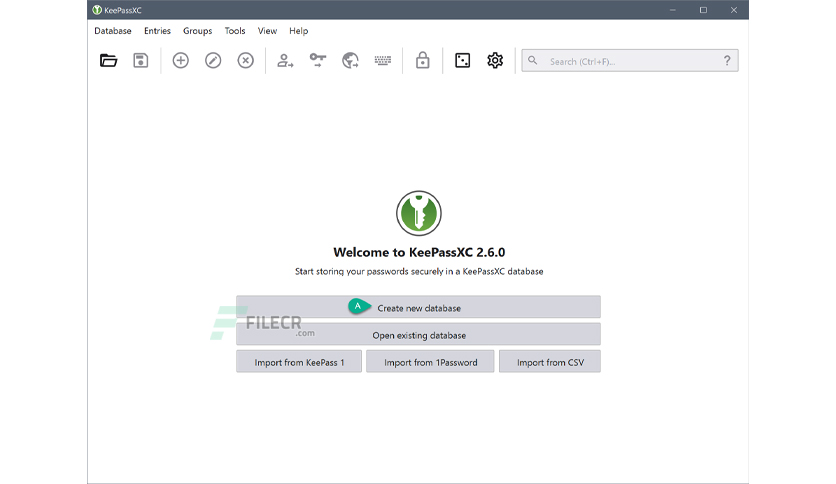Click the KeePassXC title bar logo

pos(97,10)
